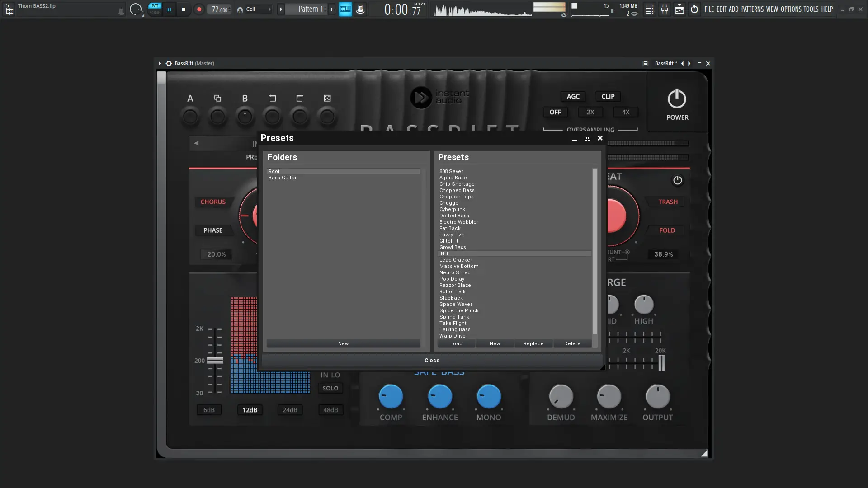The width and height of the screenshot is (868, 488).
Task: Click the BassRift plugin gear icon
Action: [x=169, y=63]
